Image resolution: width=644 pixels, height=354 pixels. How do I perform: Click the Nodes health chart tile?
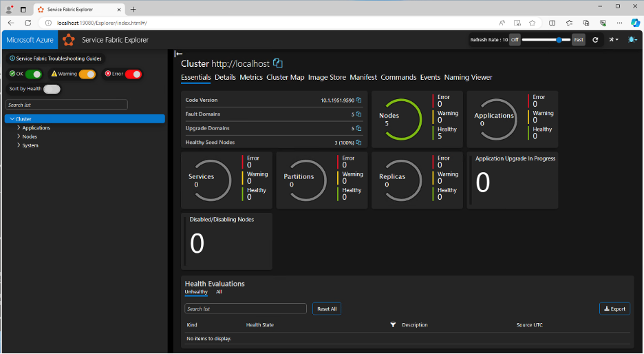417,119
